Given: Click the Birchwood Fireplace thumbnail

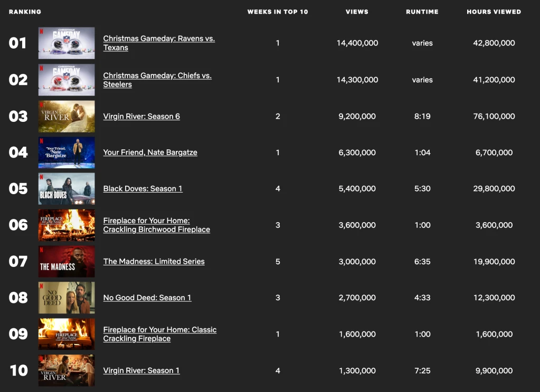Looking at the screenshot, I should coord(67,225).
